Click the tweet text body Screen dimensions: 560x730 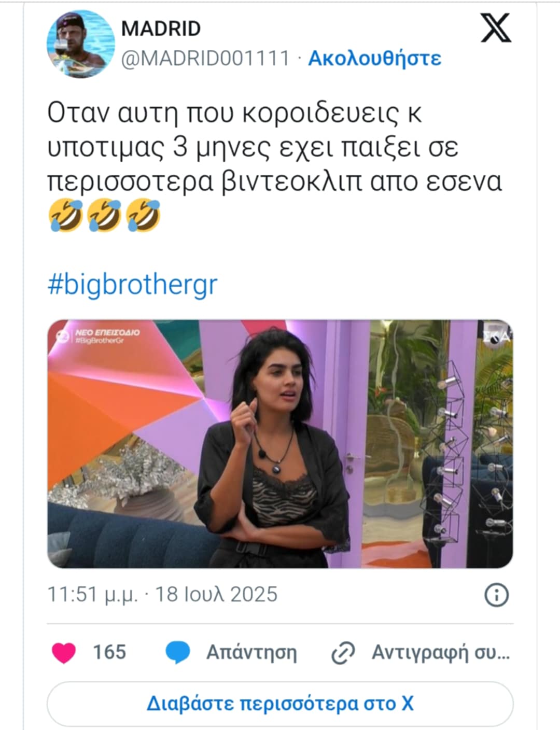[275, 147]
